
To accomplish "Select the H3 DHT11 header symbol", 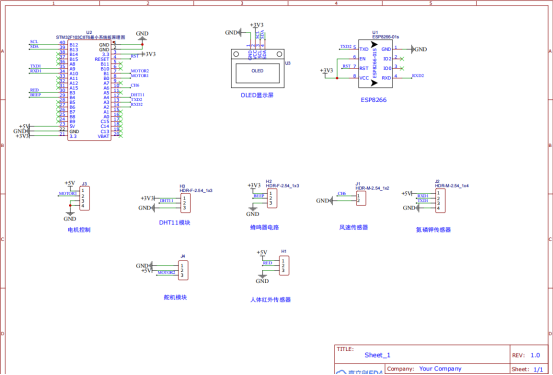I will pos(186,203).
